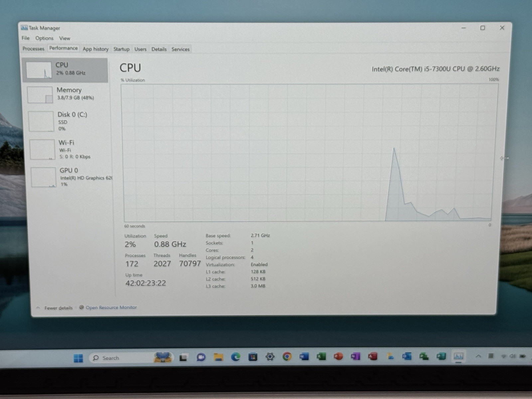Click the L3 cache value 3.0 MB
Image resolution: width=532 pixels, height=399 pixels.
click(x=258, y=286)
